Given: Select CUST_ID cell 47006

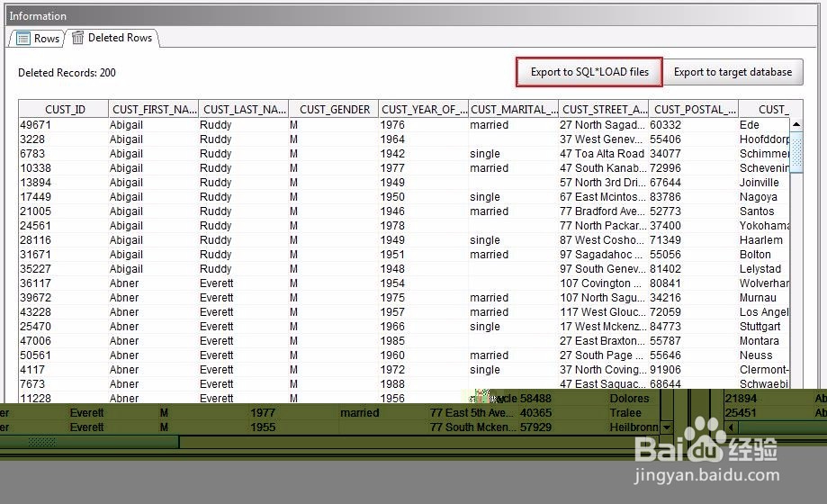Looking at the screenshot, I should click(63, 341).
